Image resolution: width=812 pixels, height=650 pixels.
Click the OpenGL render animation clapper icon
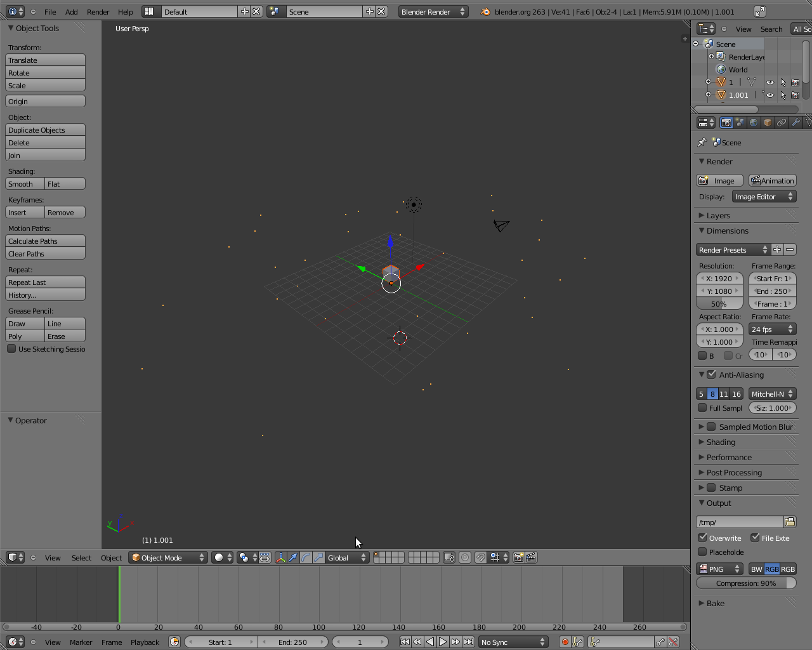click(x=532, y=557)
